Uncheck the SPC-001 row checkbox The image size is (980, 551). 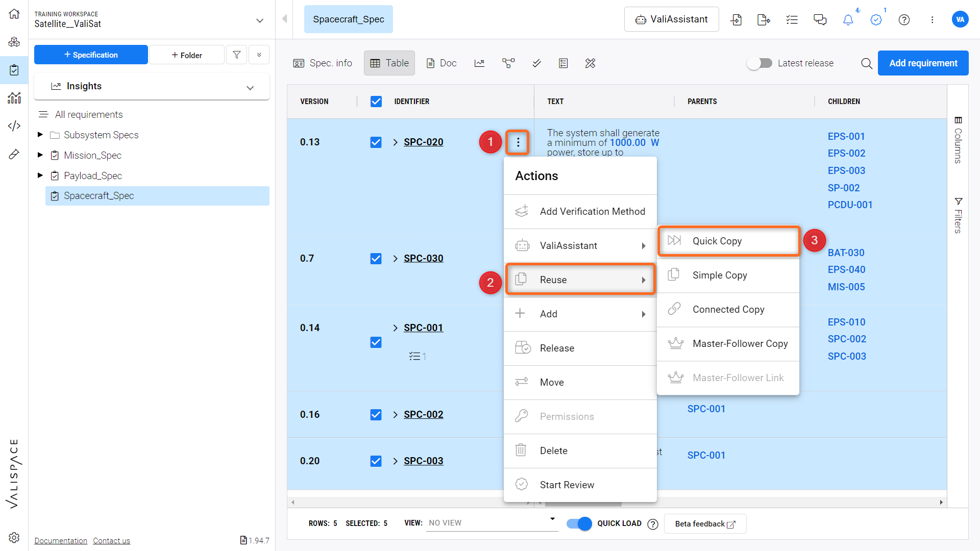pyautogui.click(x=376, y=342)
